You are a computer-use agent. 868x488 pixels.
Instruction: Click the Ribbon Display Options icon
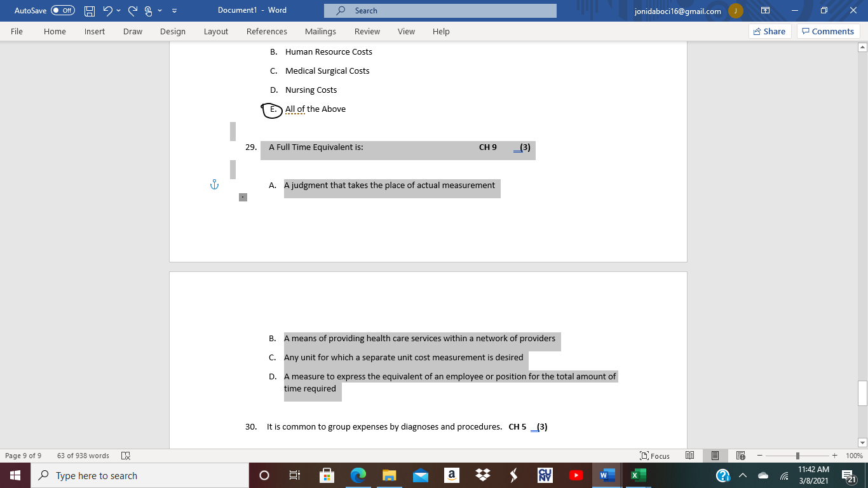coord(765,10)
